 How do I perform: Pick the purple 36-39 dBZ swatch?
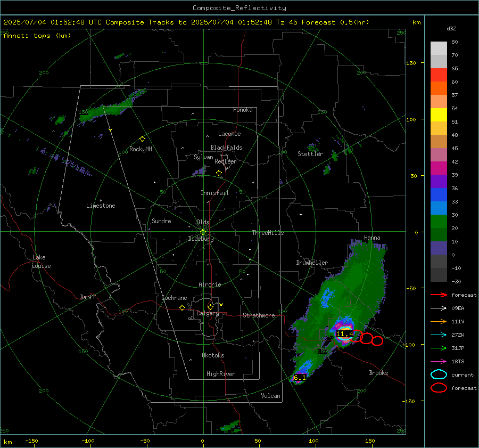[439, 182]
